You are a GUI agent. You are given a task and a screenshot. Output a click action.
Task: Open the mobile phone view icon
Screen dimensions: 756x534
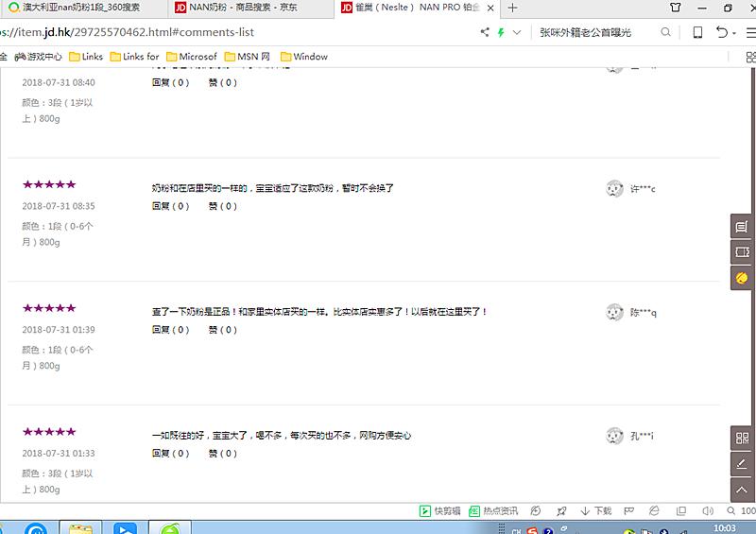pos(697,32)
